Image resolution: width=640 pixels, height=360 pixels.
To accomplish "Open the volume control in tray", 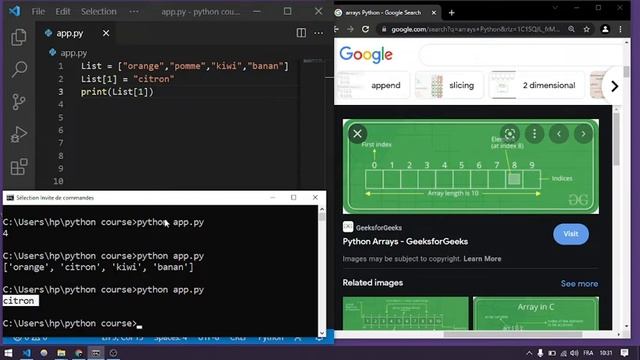I will (574, 353).
